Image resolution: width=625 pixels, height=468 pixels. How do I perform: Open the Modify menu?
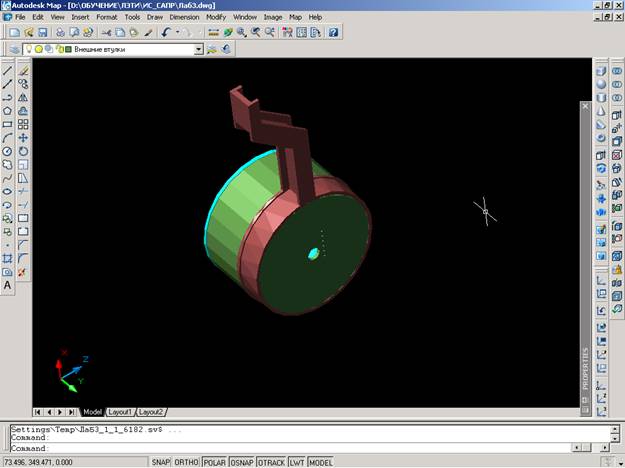(216, 17)
